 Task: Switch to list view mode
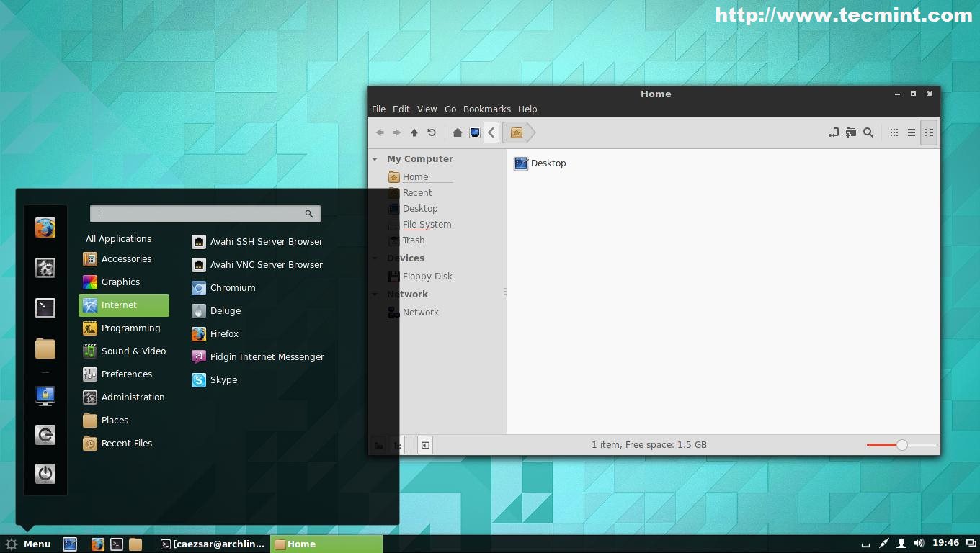(911, 132)
